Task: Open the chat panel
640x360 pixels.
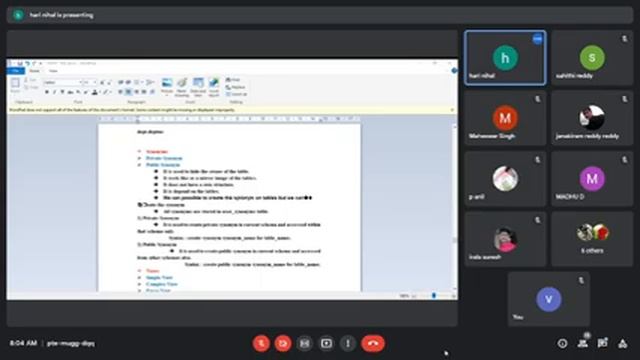Action: (x=602, y=344)
